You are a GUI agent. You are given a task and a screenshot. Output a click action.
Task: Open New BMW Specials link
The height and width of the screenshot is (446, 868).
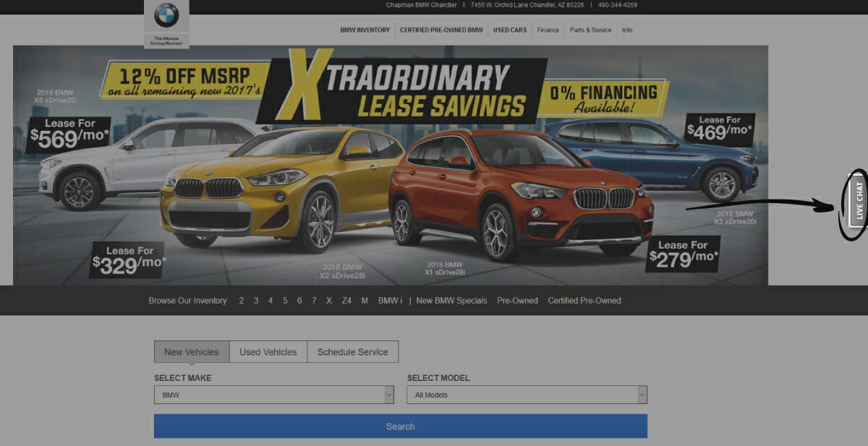[451, 301]
